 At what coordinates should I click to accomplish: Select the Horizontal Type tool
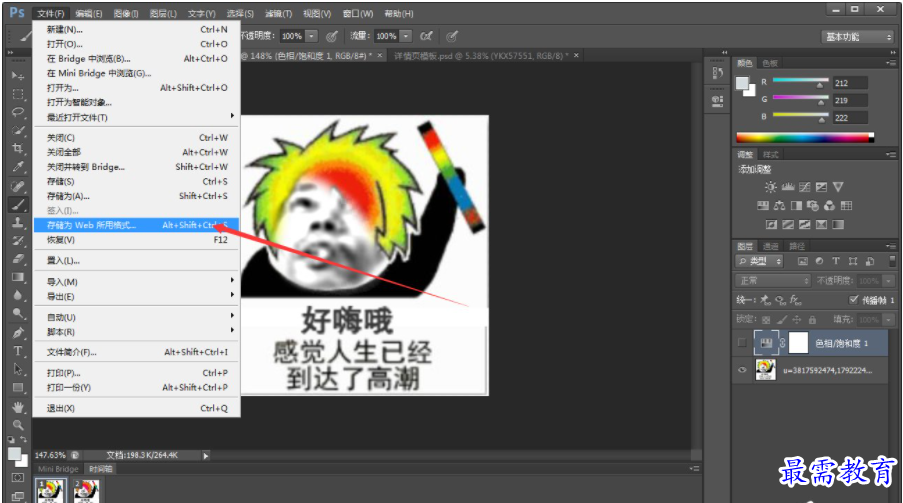[x=18, y=351]
